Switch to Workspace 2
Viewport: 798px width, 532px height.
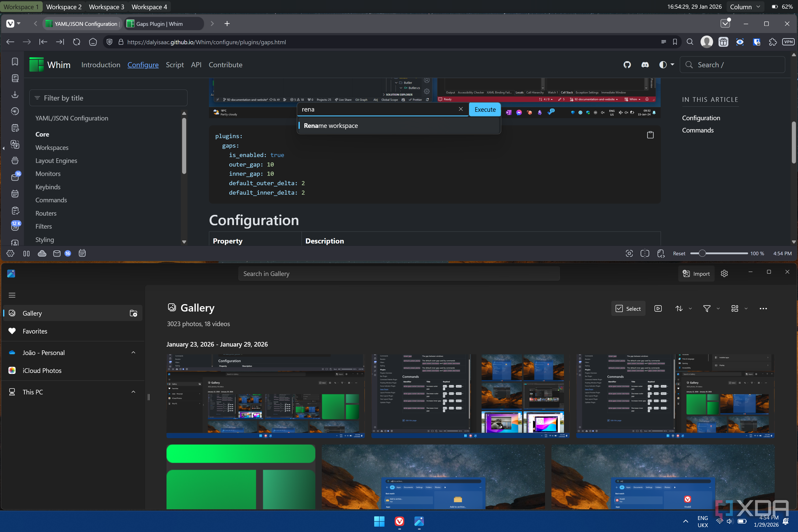tap(64, 7)
